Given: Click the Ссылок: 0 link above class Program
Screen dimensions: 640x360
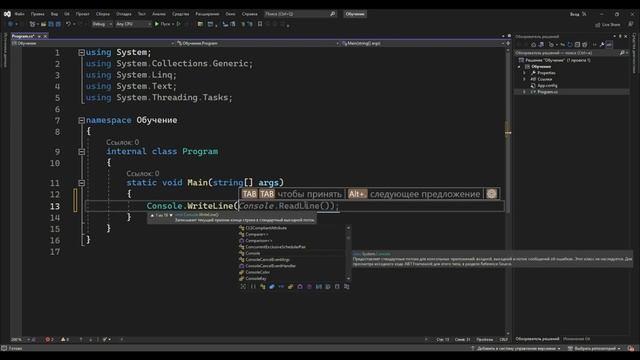Looking at the screenshot, I should click(122, 142).
